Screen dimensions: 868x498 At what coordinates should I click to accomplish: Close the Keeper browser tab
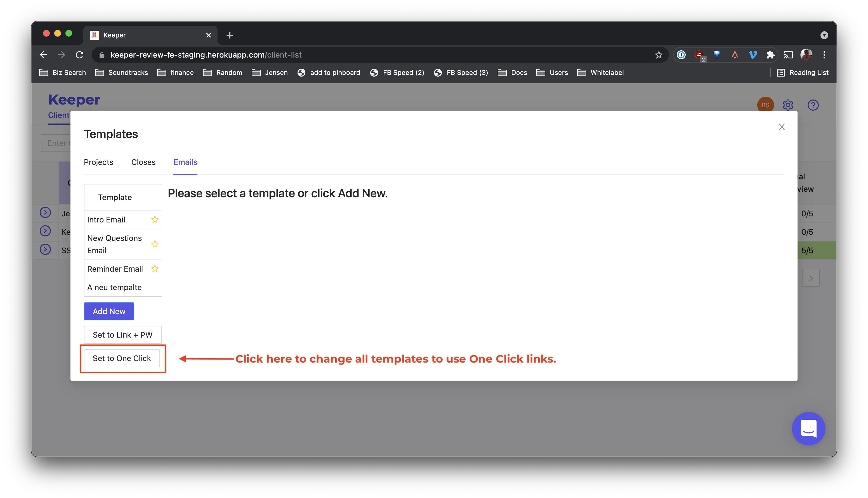tap(208, 35)
